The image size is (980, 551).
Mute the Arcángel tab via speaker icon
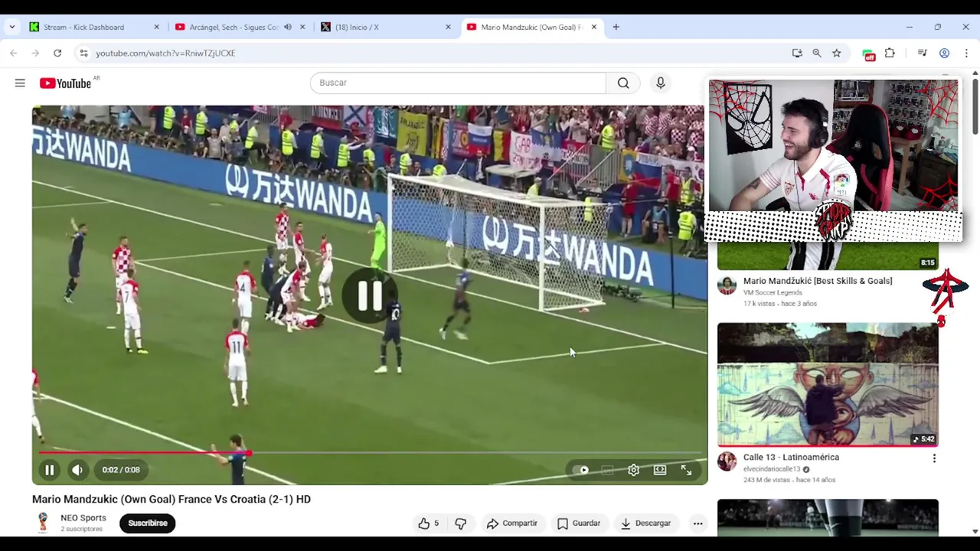(x=288, y=27)
